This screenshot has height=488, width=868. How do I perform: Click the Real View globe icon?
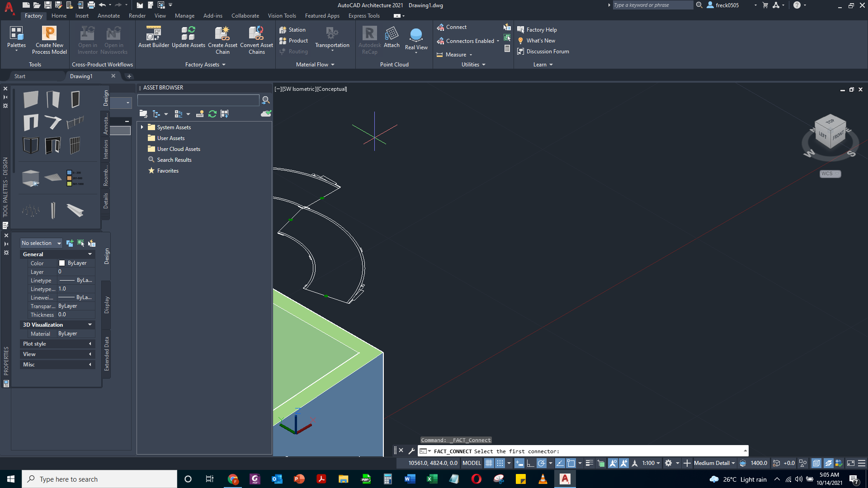click(x=416, y=38)
